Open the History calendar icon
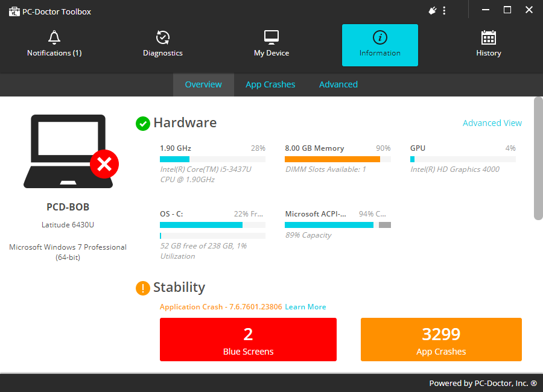Image resolution: width=543 pixels, height=392 pixels. click(488, 37)
